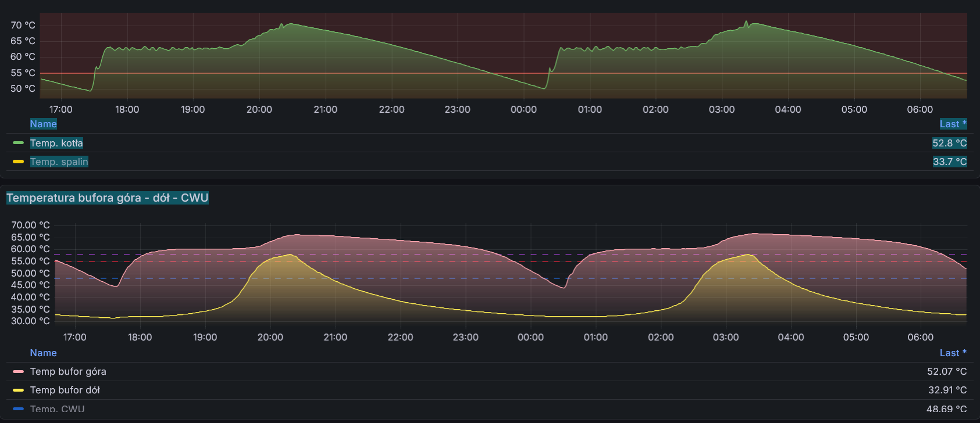The image size is (980, 423).
Task: Click the yellow Temp. spalin legend color swatch
Action: pos(18,162)
